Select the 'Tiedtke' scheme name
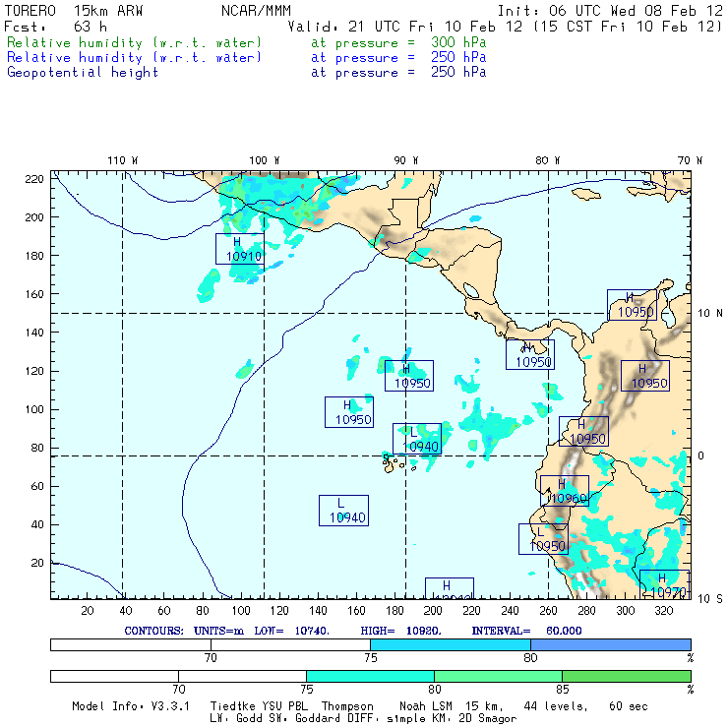 [x=231, y=706]
